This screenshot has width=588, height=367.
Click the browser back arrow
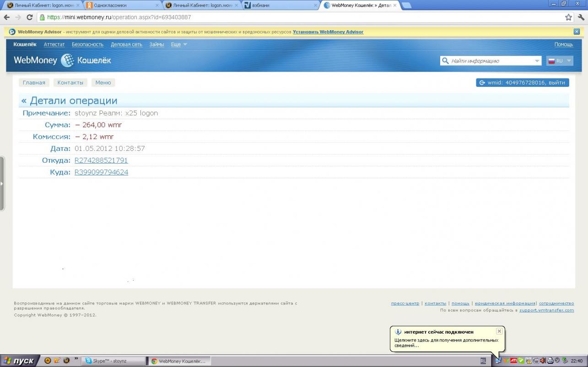tap(7, 17)
